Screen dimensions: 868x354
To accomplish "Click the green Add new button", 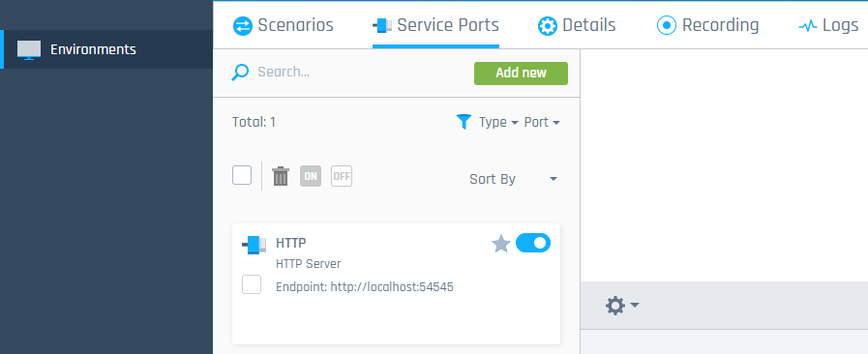I will click(521, 73).
